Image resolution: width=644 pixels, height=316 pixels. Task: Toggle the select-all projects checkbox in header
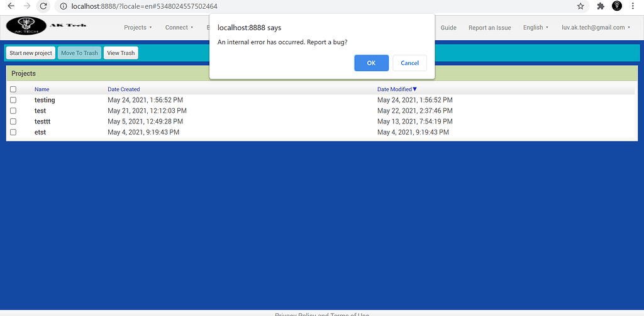point(13,89)
